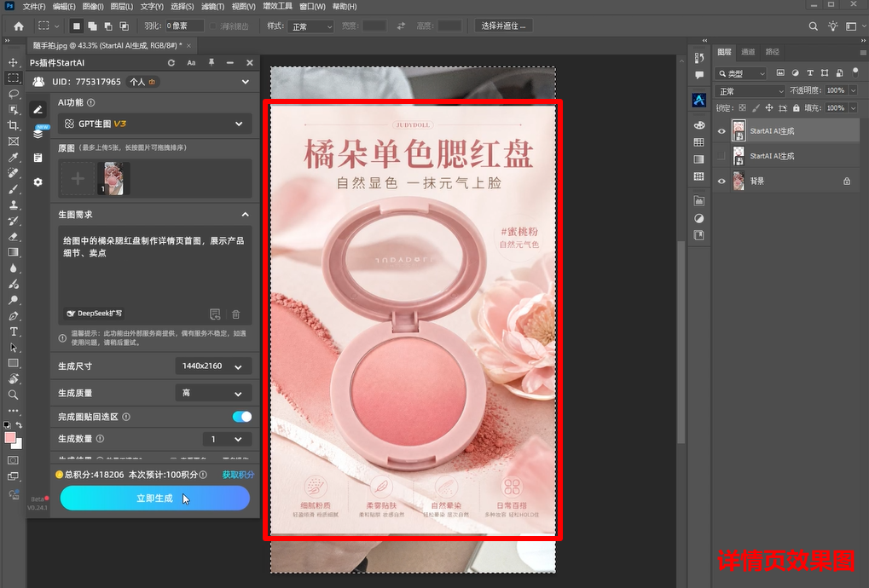Select the Eraser tool

[x=14, y=236]
